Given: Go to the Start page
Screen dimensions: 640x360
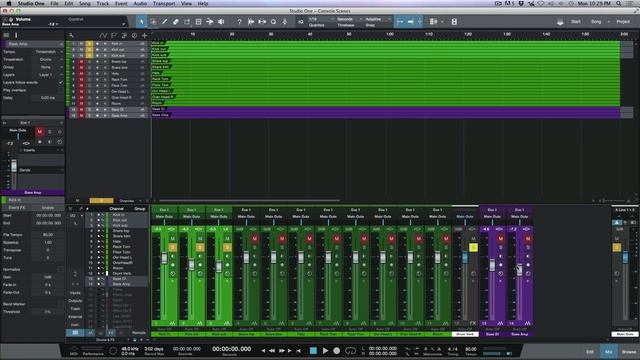Looking at the screenshot, I should (x=576, y=22).
